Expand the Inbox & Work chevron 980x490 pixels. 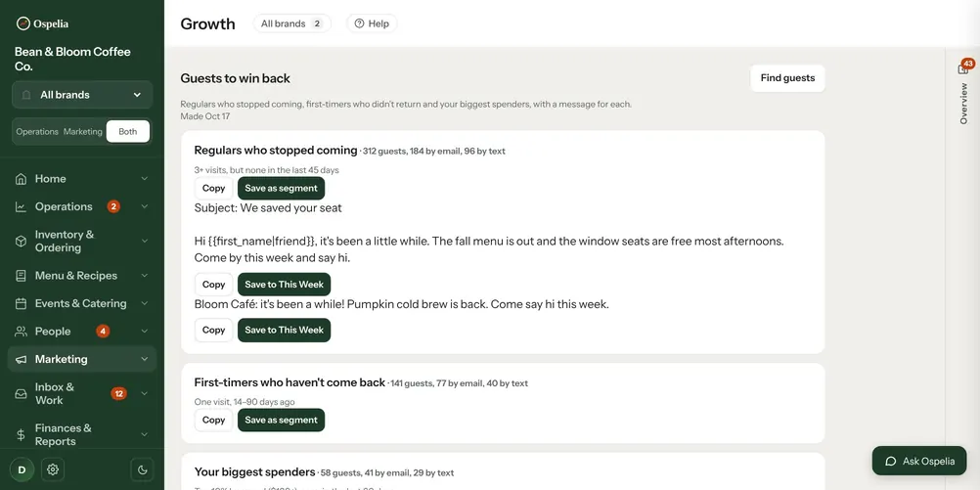coord(145,394)
